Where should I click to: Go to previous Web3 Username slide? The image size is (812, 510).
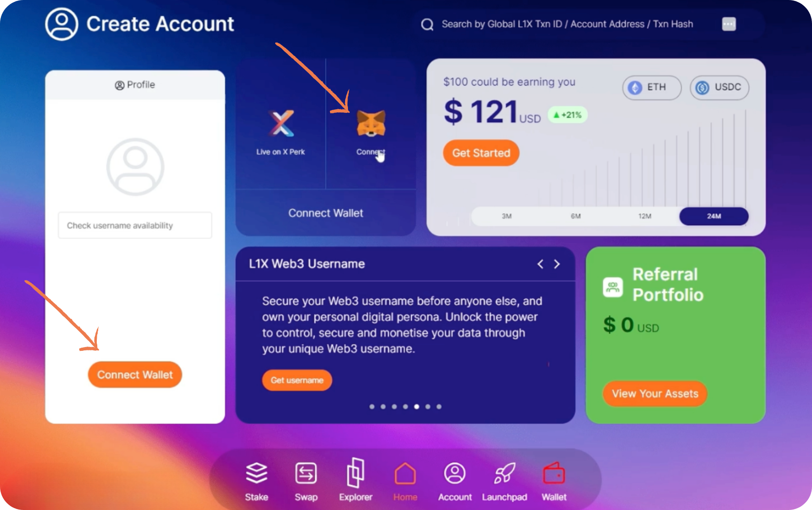pos(540,264)
